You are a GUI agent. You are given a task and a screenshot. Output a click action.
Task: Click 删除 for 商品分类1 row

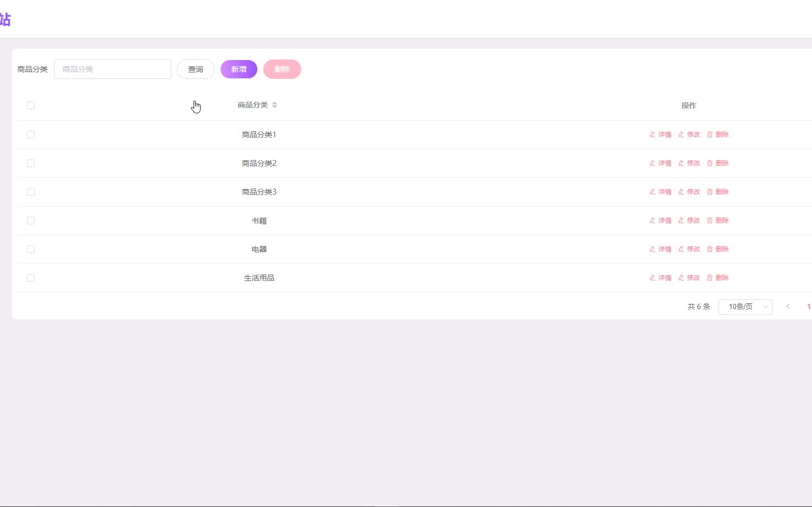(718, 135)
